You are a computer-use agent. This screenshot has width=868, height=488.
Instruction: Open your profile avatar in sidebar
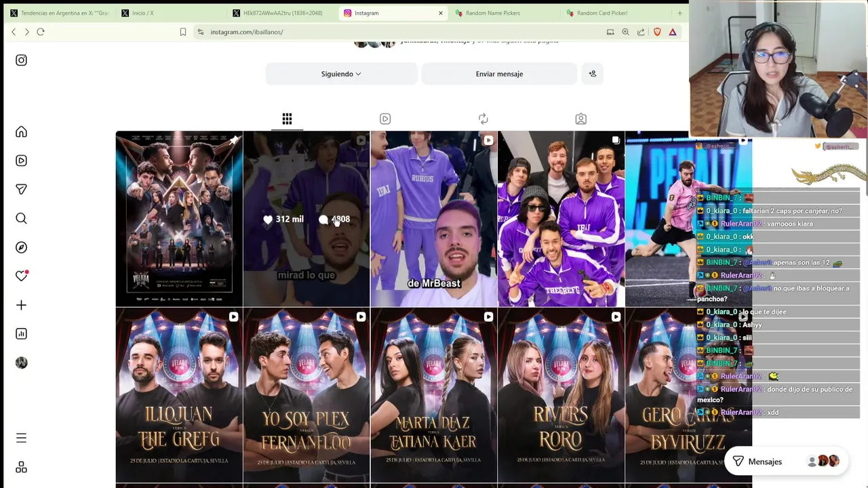(21, 363)
